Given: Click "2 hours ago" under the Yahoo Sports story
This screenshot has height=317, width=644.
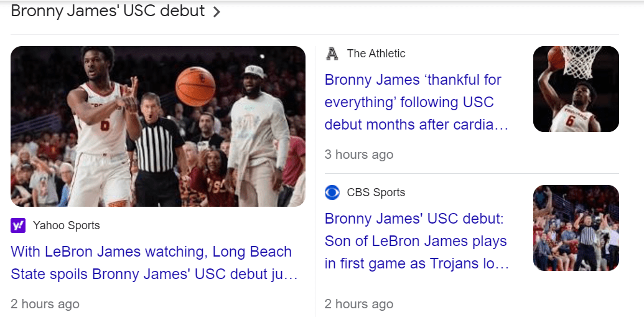Looking at the screenshot, I should tap(45, 304).
